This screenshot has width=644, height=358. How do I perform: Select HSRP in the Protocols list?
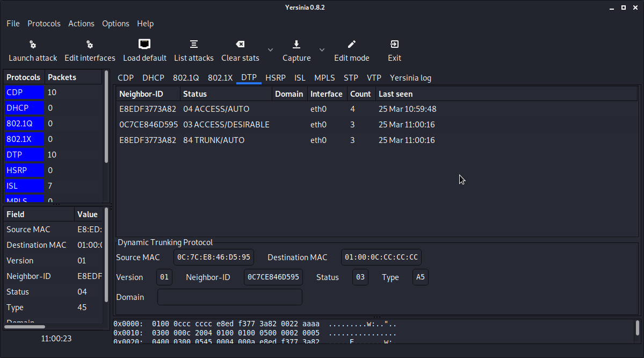point(53,170)
